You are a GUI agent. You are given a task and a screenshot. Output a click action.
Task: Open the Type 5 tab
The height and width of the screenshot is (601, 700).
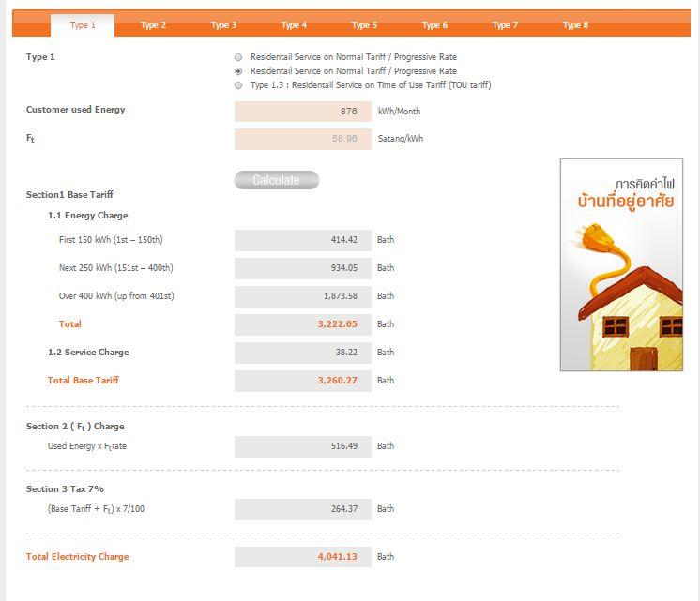click(364, 25)
